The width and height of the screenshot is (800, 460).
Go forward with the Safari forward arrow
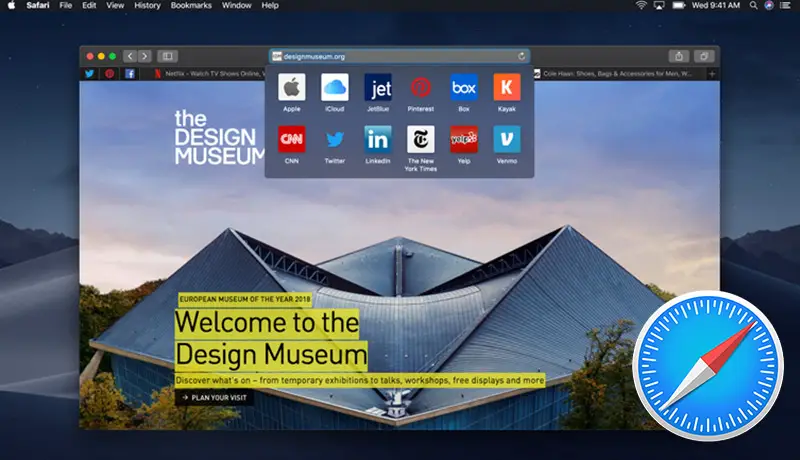(145, 56)
